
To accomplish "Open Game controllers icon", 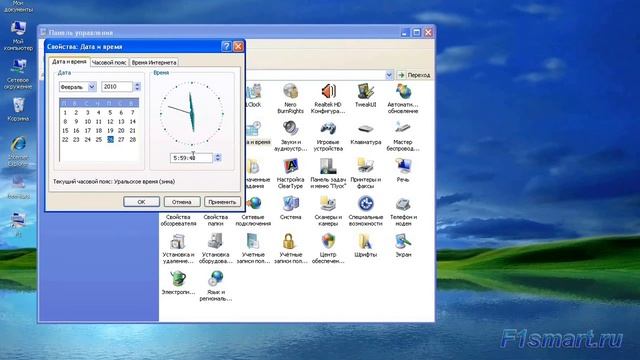I will (x=328, y=136).
